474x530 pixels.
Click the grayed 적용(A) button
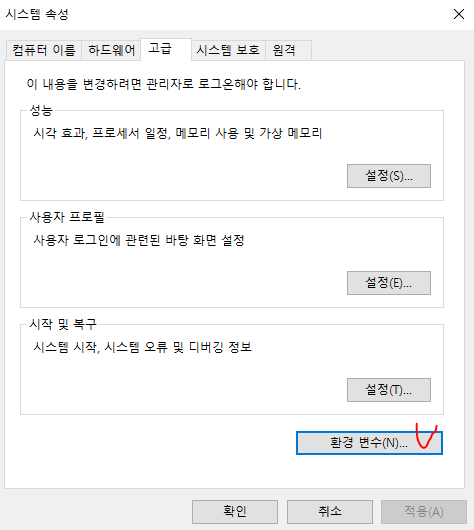[424, 512]
